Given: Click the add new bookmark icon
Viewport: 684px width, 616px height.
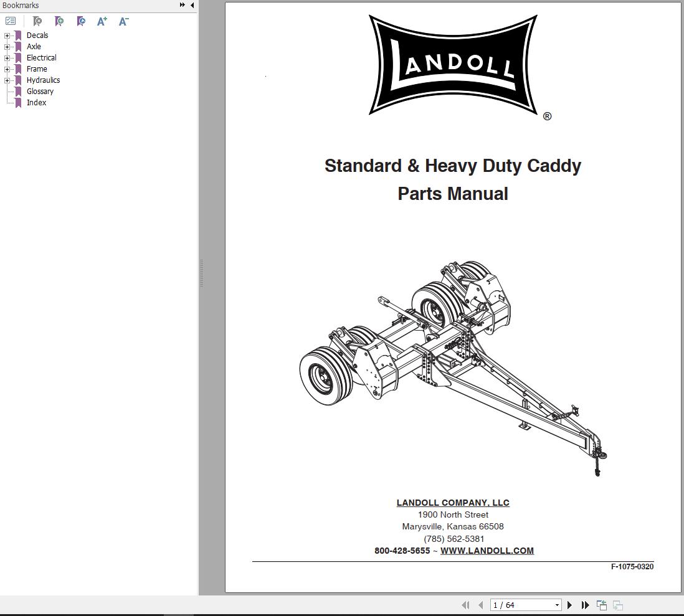Looking at the screenshot, I should 59,21.
